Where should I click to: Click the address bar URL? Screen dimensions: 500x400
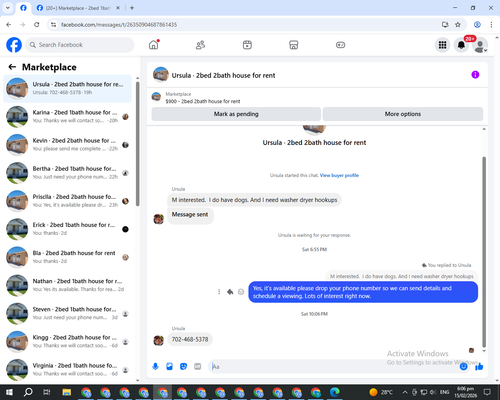click(x=119, y=25)
